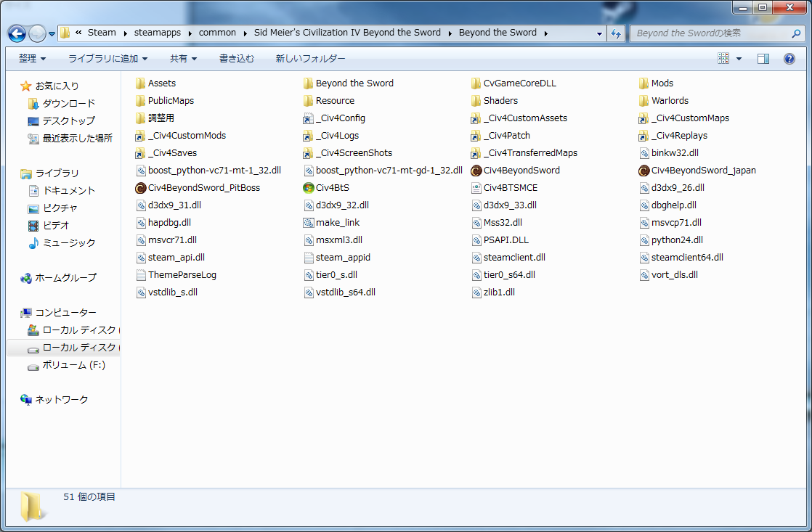Viewport: 812px width, 532px height.
Task: Open 最近表示した場所 in navigation pane
Action: click(77, 139)
